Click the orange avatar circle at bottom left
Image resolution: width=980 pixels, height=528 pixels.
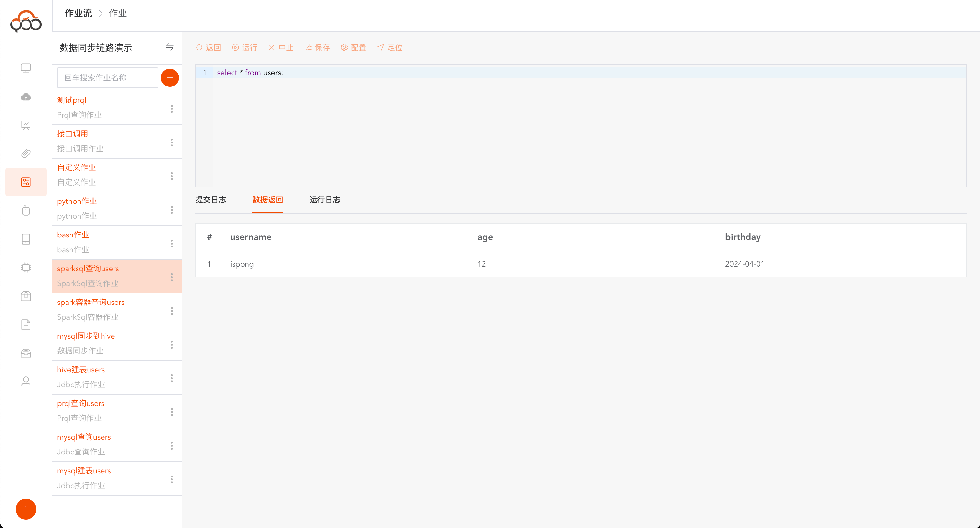26,509
